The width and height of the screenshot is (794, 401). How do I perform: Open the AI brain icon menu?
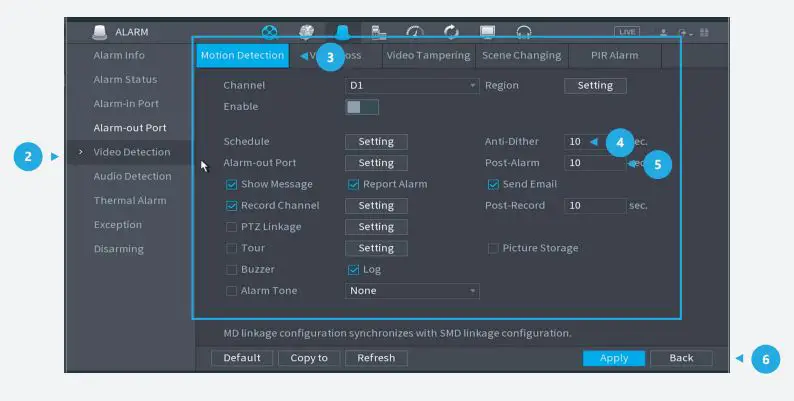(306, 32)
